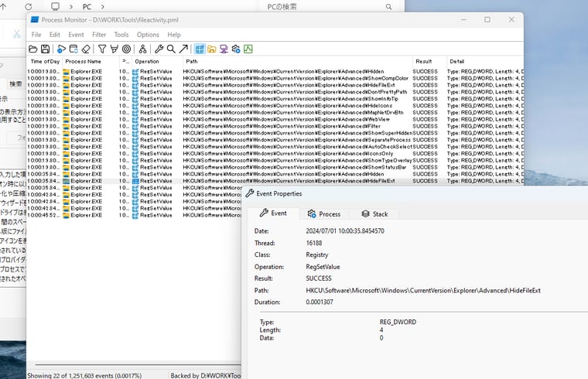Show the Process Tree icon
This screenshot has width=588, height=379.
(x=142, y=49)
